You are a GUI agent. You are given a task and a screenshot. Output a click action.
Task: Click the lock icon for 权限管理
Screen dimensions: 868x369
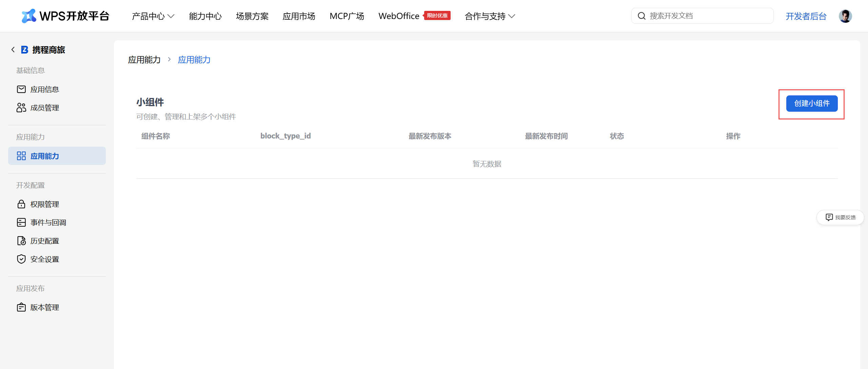coord(21,204)
